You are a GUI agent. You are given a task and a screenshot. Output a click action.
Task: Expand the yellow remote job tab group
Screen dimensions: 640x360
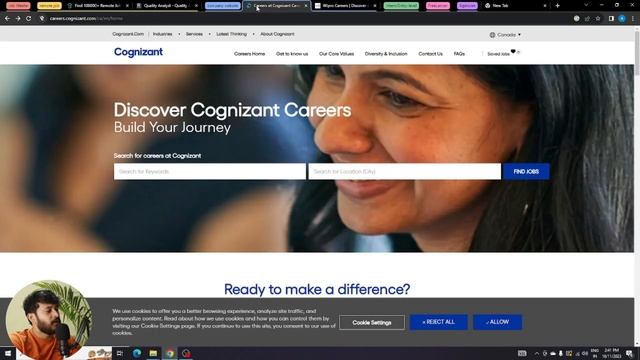pyautogui.click(x=49, y=6)
